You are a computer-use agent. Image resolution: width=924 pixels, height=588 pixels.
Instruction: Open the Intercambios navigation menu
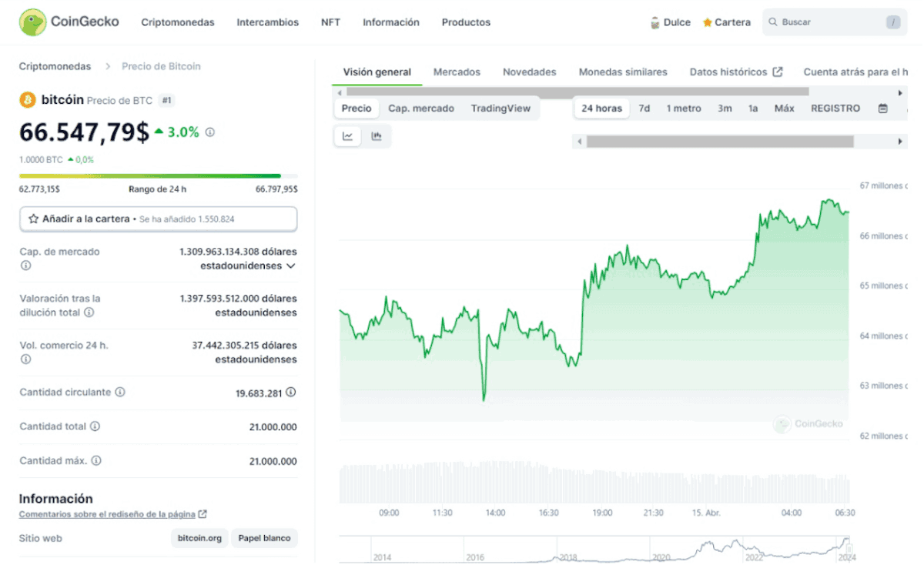(x=267, y=22)
